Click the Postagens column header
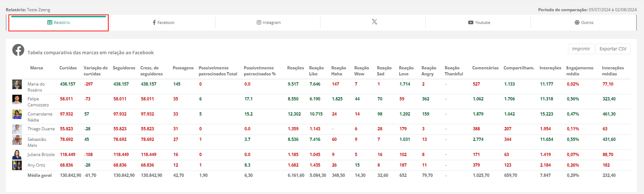644x194 pixels. tap(183, 68)
